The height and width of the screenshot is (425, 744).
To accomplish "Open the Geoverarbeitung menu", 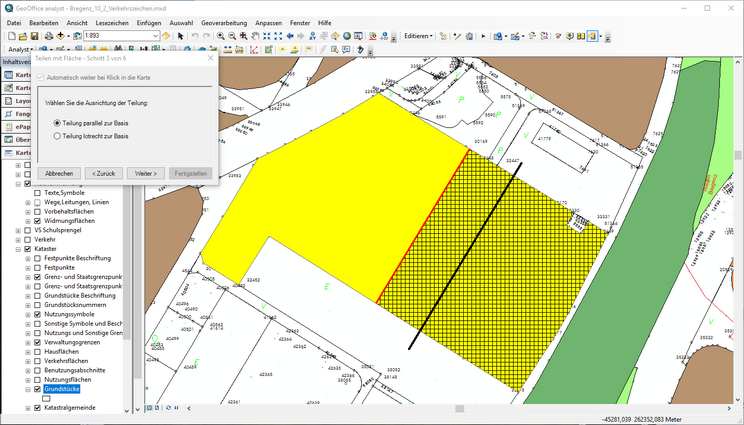I will [225, 22].
